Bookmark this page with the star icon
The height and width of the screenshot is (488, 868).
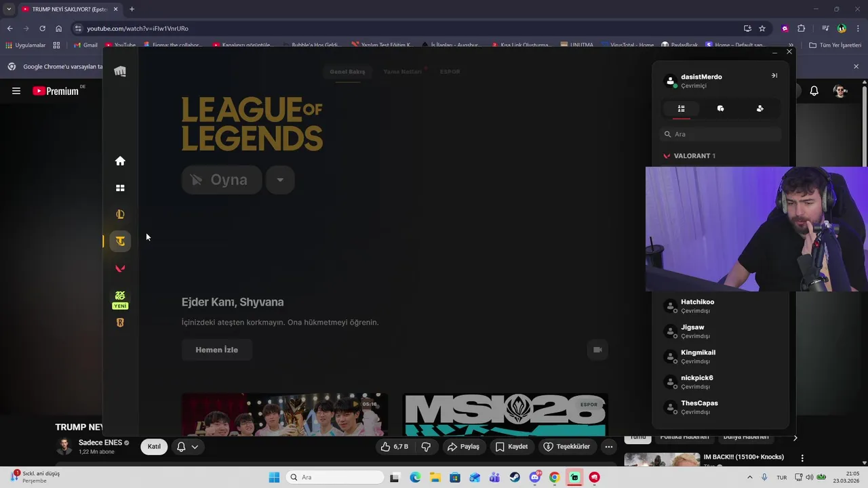(762, 28)
